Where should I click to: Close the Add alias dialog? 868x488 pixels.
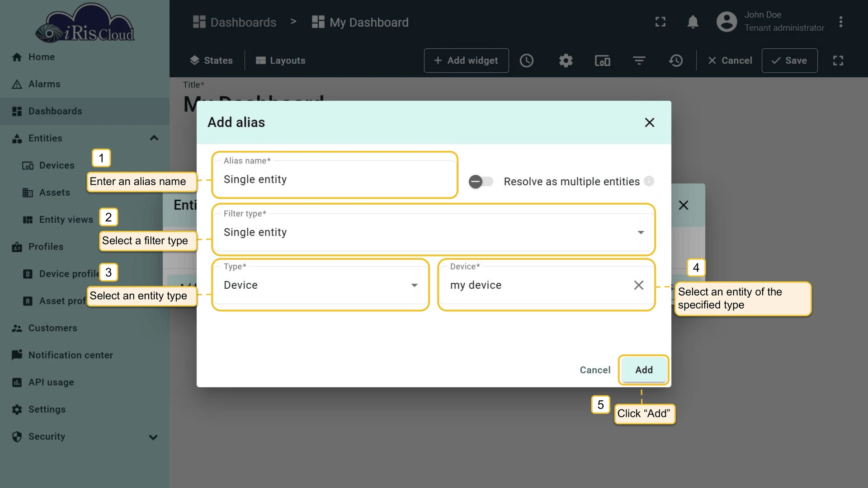click(x=649, y=122)
